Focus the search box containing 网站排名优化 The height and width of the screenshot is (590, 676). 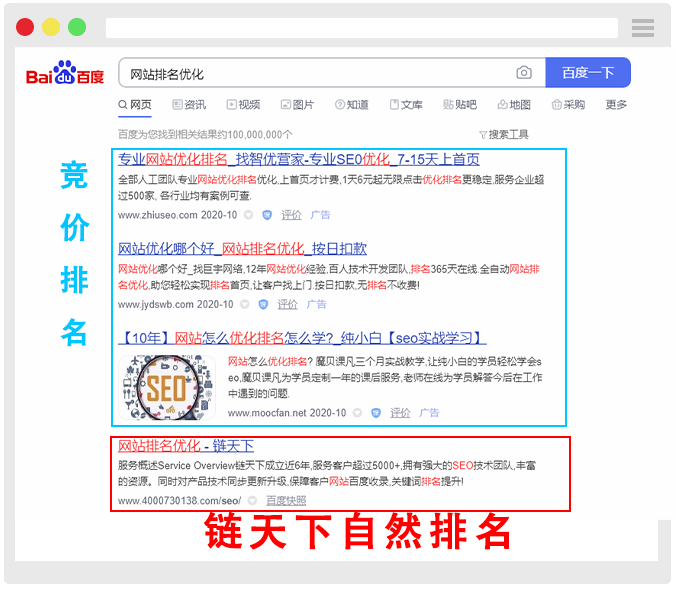click(x=332, y=72)
